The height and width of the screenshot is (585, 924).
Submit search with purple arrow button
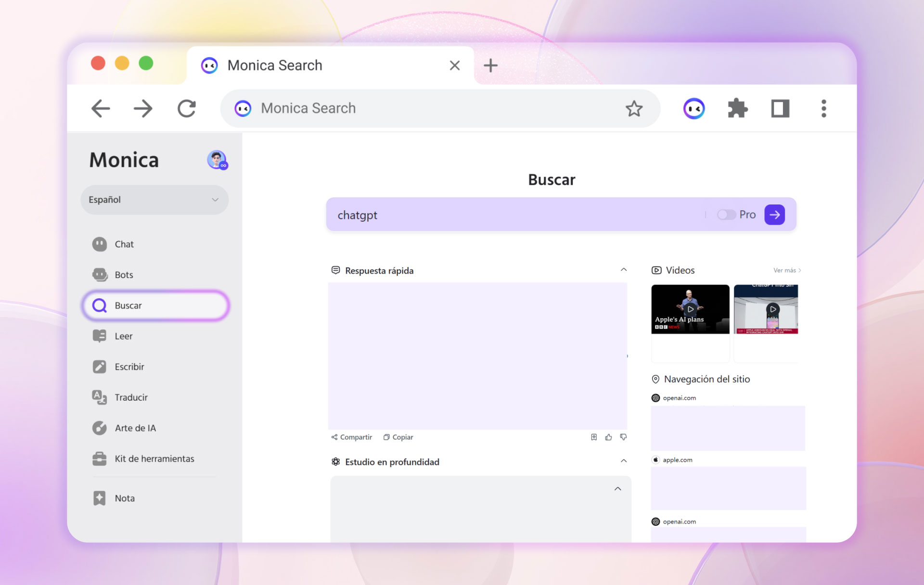pos(774,215)
